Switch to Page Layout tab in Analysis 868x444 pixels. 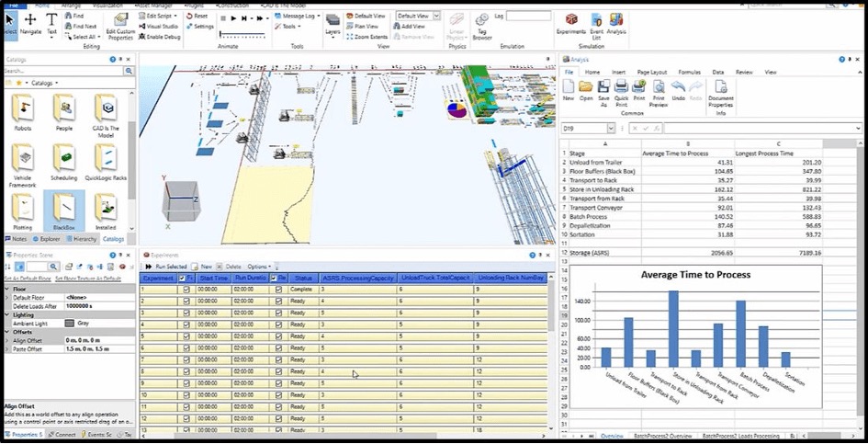click(x=651, y=72)
